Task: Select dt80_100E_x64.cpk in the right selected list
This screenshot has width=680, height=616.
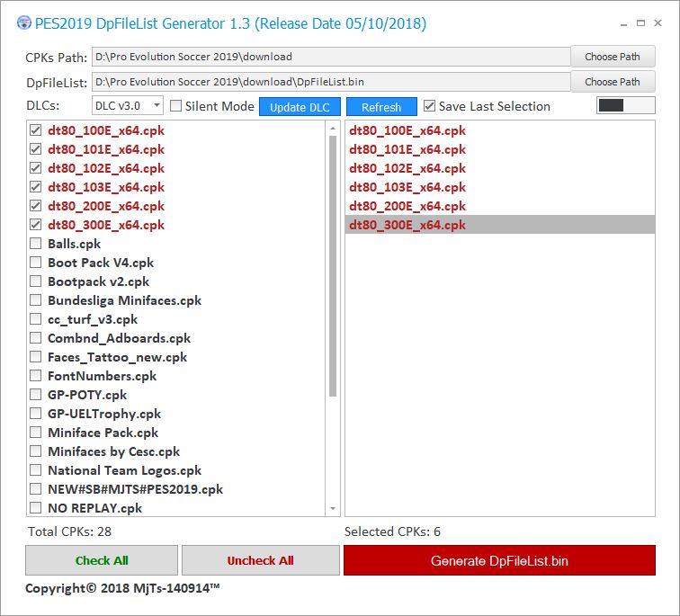Action: [499, 130]
